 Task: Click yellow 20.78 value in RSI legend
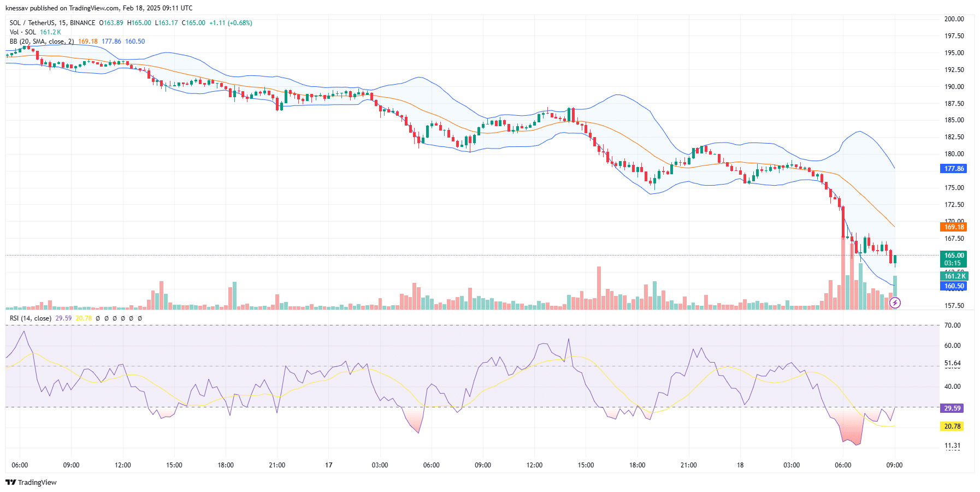(x=84, y=318)
